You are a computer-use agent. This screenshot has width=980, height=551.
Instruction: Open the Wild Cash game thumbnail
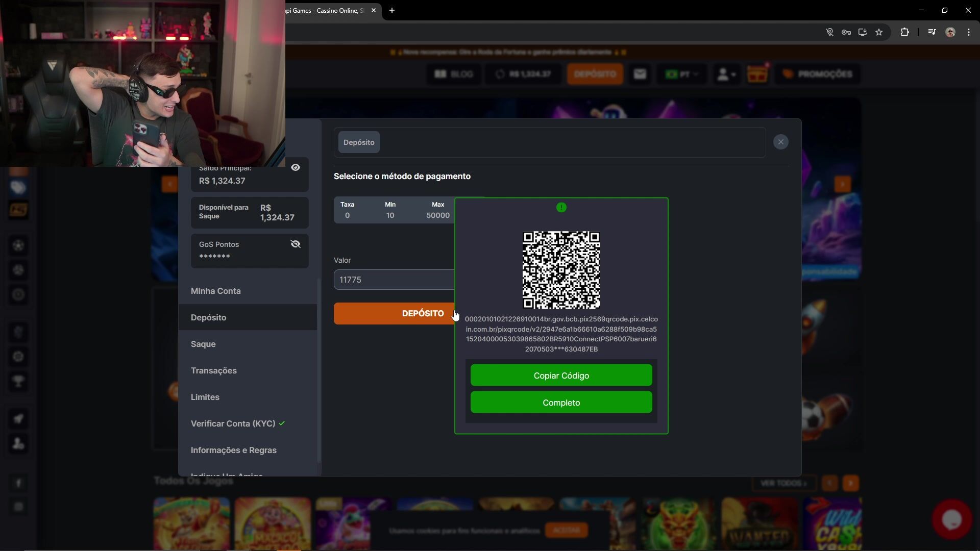coord(832,524)
